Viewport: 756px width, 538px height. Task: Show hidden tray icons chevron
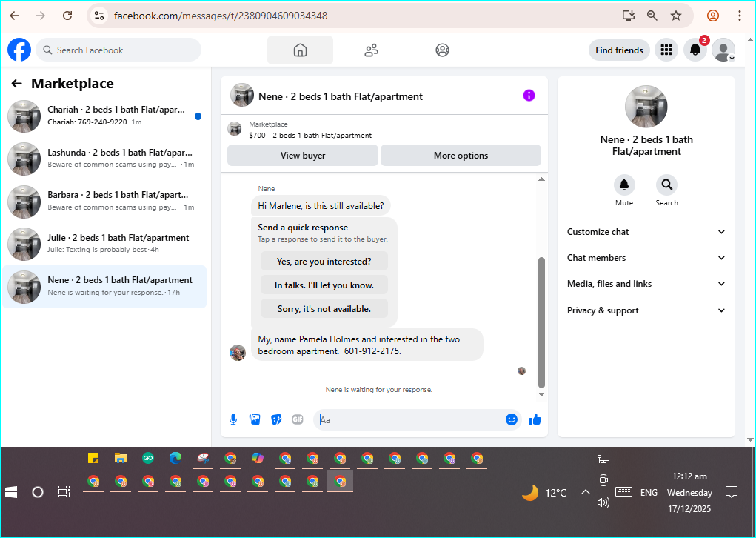coord(585,492)
